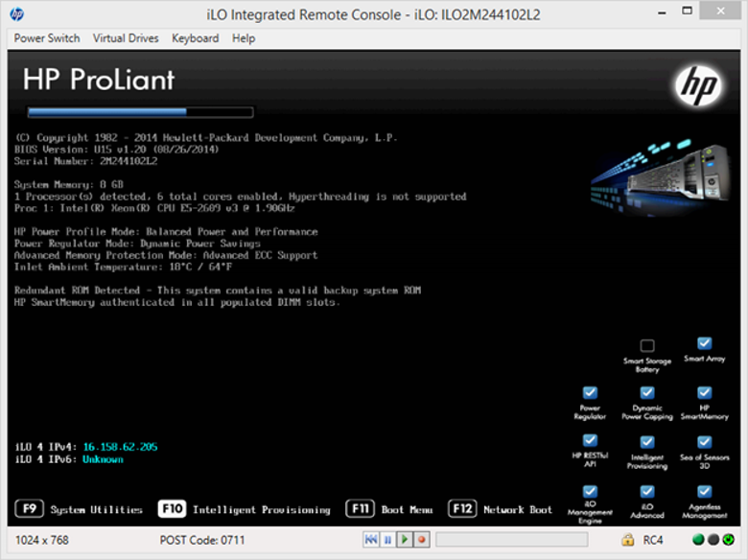Click the '1024 x 768' resolution in status bar
The width and height of the screenshot is (748, 560).
click(42, 540)
